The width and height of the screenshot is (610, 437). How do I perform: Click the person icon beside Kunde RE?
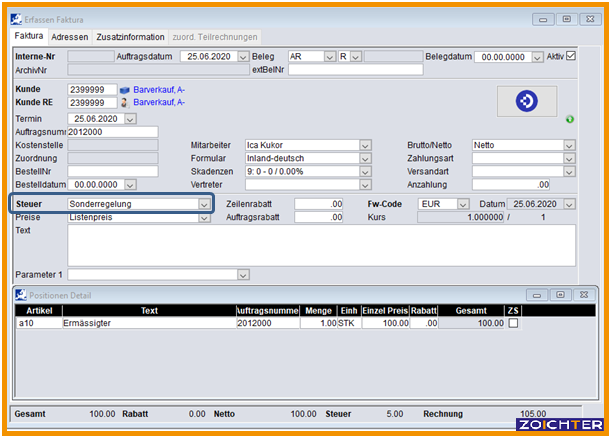(x=125, y=102)
